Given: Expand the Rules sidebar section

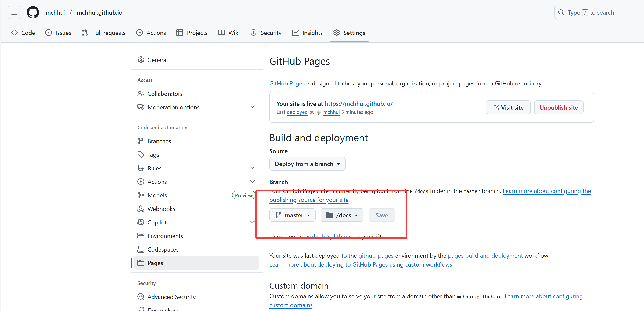Looking at the screenshot, I should 252,168.
